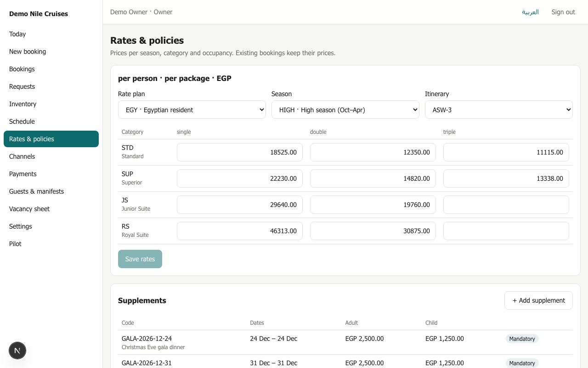Click the Supplements section heading
This screenshot has height=368, width=588.
142,300
